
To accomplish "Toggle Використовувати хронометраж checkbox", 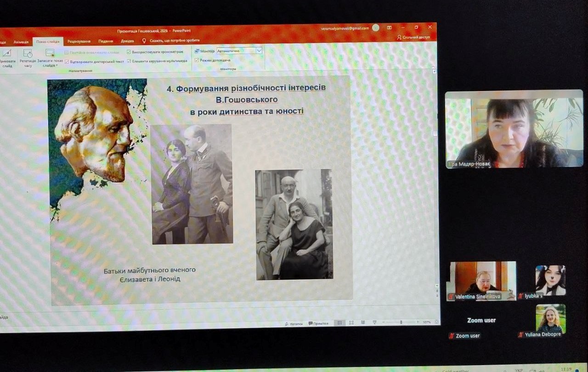I will pyautogui.click(x=129, y=52).
